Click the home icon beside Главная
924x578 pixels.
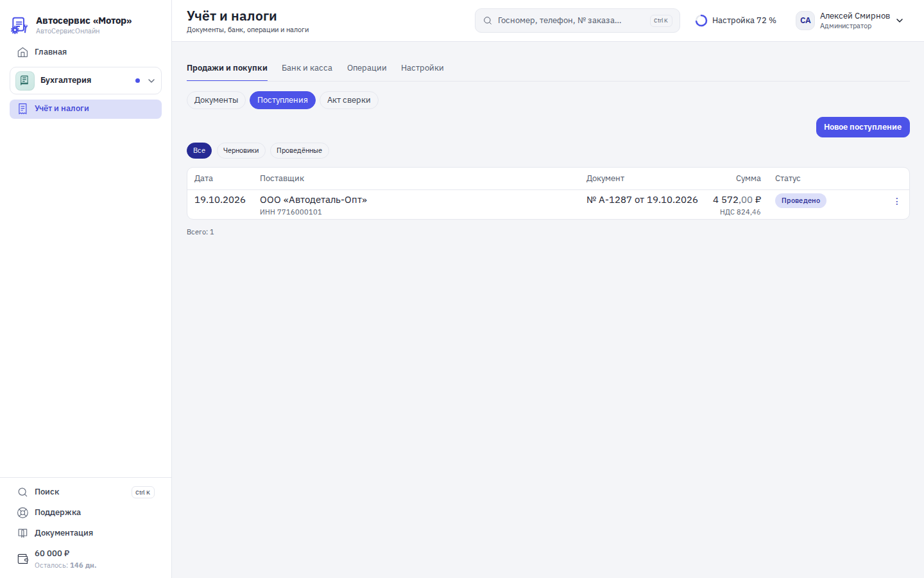(22, 52)
